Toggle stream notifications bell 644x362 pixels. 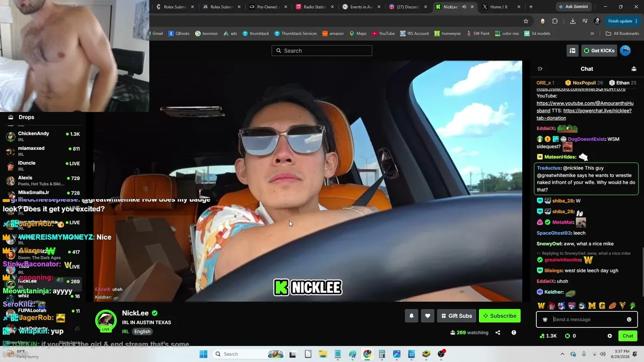click(412, 316)
